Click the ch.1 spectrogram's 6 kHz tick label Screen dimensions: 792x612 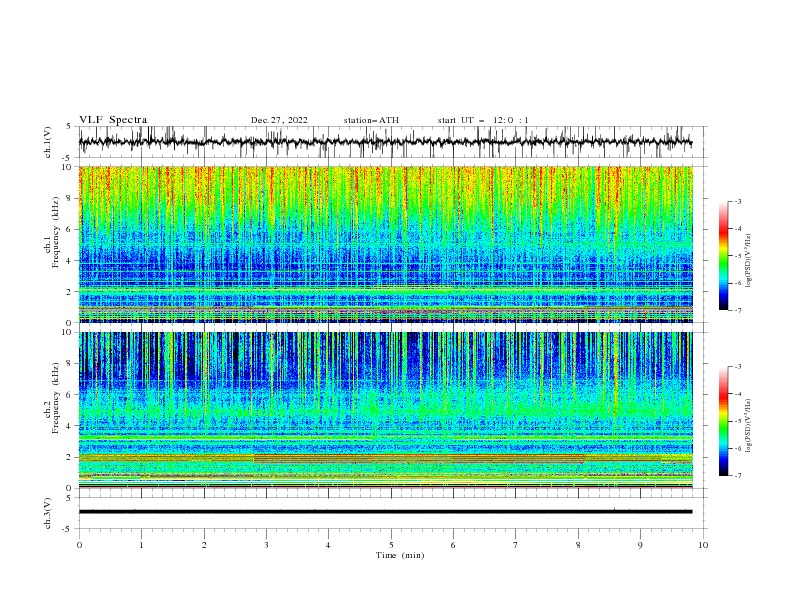click(70, 230)
